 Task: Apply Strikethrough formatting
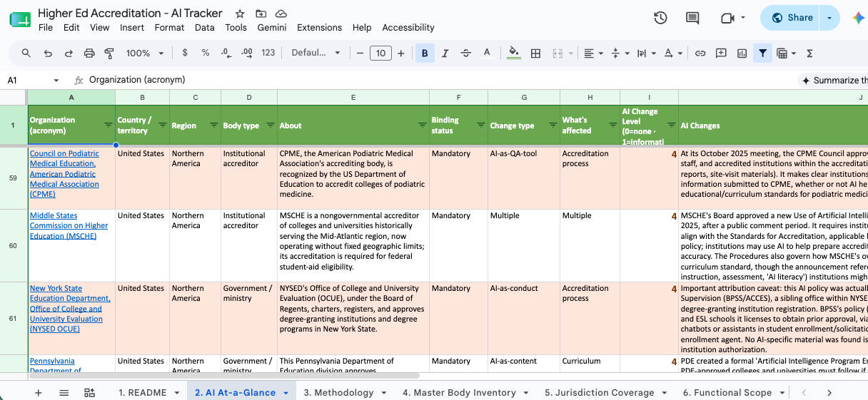466,53
